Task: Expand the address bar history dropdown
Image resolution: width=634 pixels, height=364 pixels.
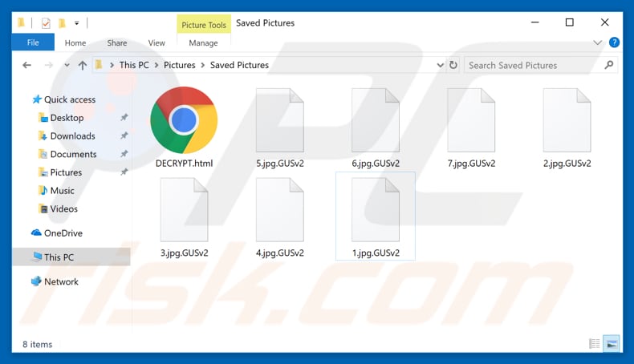Action: pos(440,65)
